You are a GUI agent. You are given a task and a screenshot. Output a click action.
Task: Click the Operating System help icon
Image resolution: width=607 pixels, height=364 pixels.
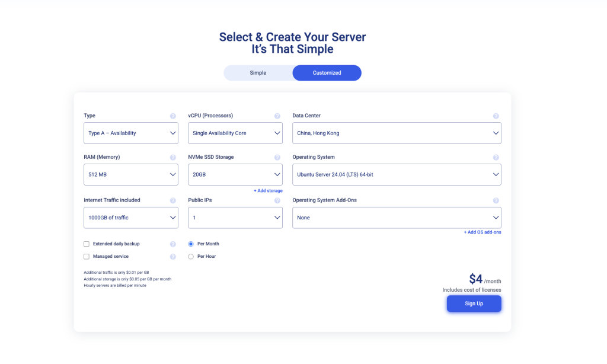click(x=496, y=157)
